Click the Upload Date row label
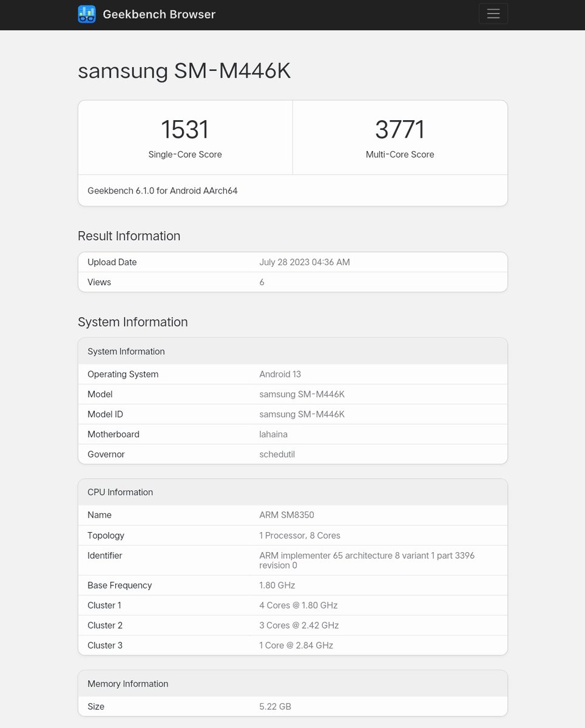Screen dimensions: 585x728 [112, 262]
